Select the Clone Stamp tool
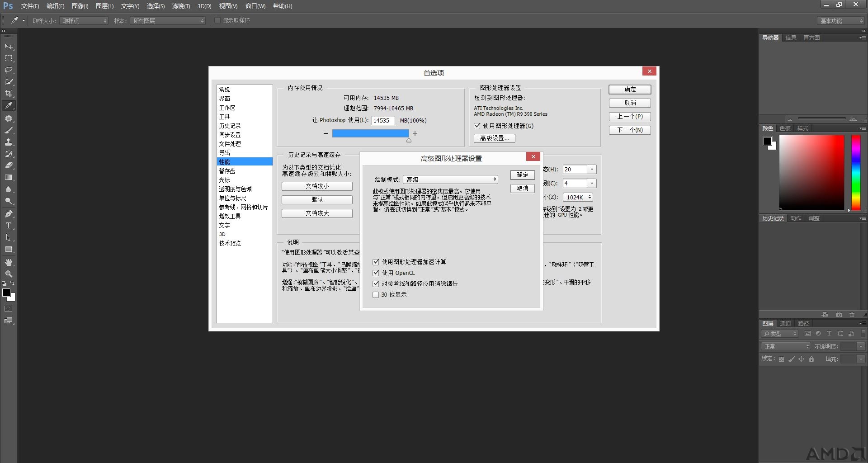Image resolution: width=868 pixels, height=463 pixels. (x=9, y=142)
